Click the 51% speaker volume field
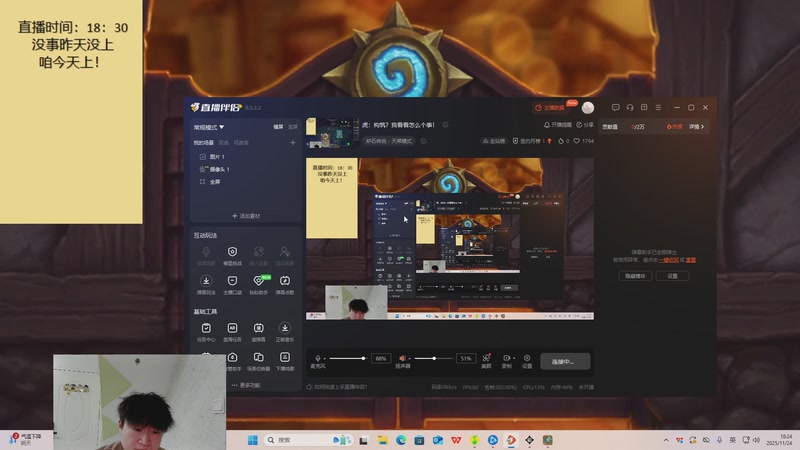Image resolution: width=800 pixels, height=450 pixels. coord(466,359)
